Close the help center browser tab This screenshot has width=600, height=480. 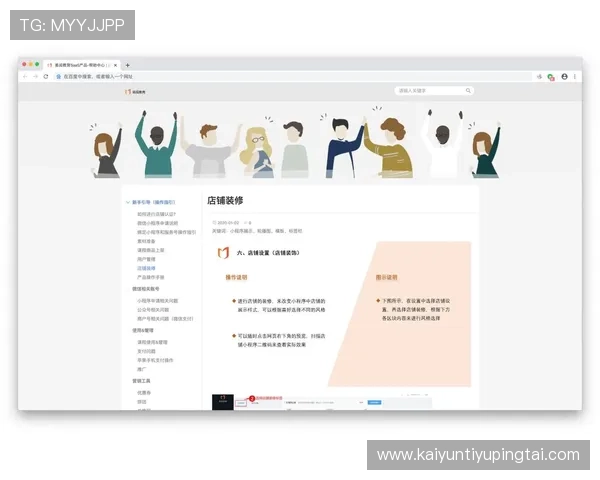coord(116,65)
